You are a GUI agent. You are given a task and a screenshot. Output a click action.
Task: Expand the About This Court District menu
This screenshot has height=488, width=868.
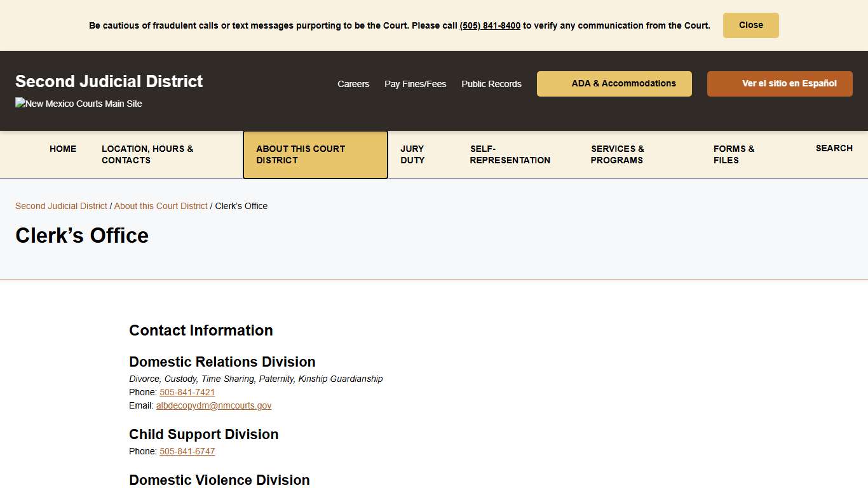pos(315,154)
